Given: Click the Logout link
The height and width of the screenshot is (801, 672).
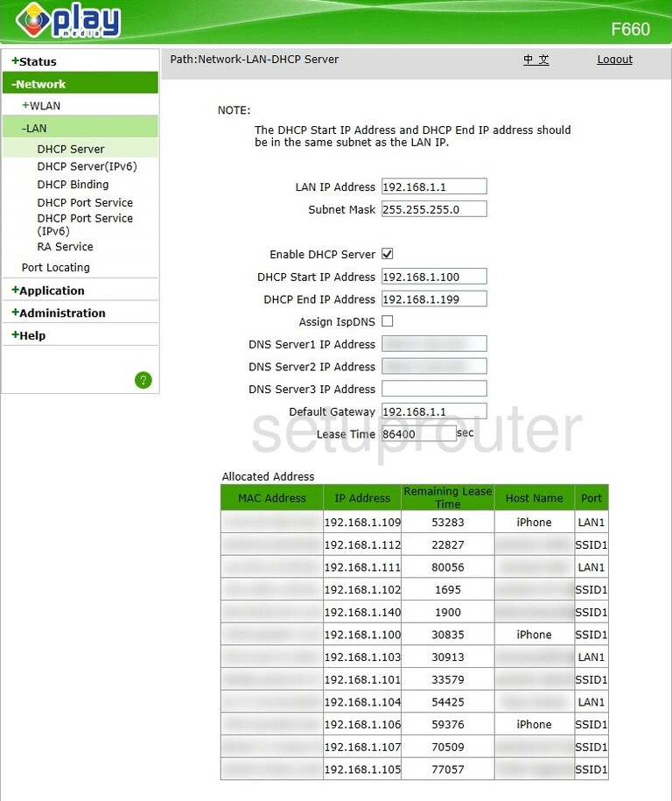Looking at the screenshot, I should pyautogui.click(x=614, y=60).
